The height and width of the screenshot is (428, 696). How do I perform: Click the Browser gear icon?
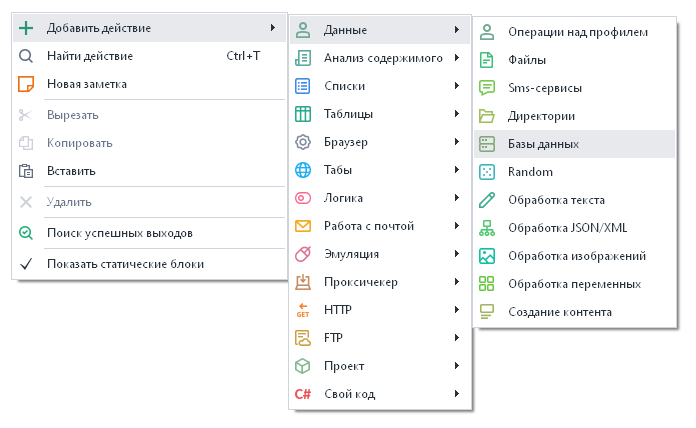(x=303, y=142)
